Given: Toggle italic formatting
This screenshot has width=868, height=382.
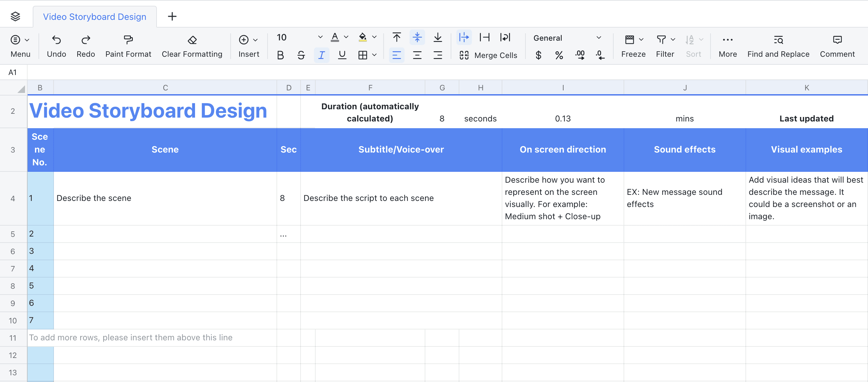Looking at the screenshot, I should [321, 55].
